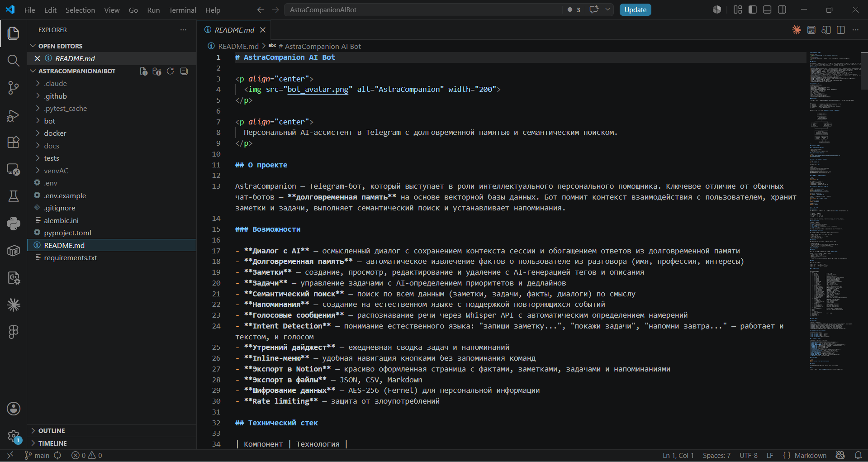Open Extensions view
Screen dimensions: 868x462
(14, 142)
